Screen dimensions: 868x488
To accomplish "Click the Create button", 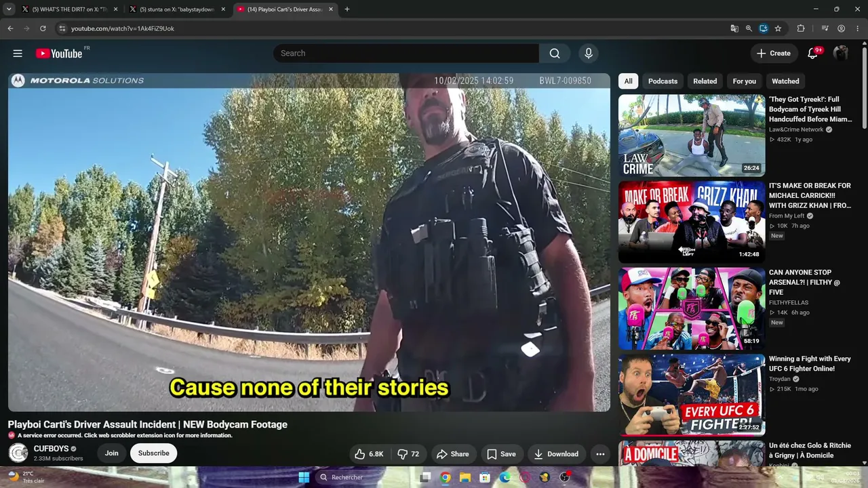I will point(774,54).
